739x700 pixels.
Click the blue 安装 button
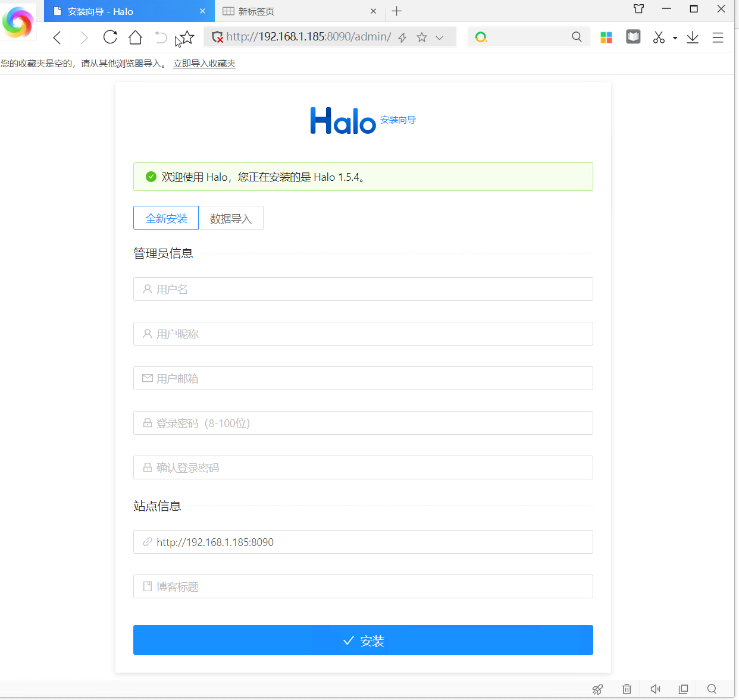[363, 640]
